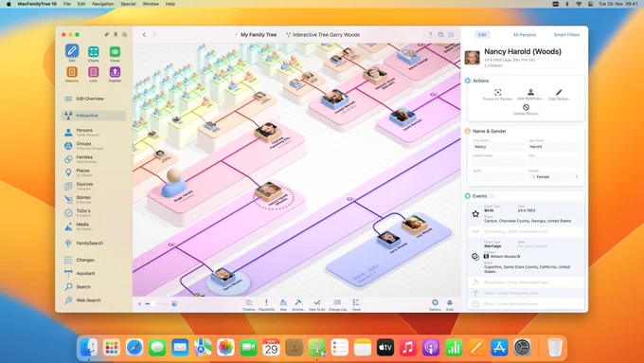Open ToDo's in sidebar
644x363 pixels.
94,212
